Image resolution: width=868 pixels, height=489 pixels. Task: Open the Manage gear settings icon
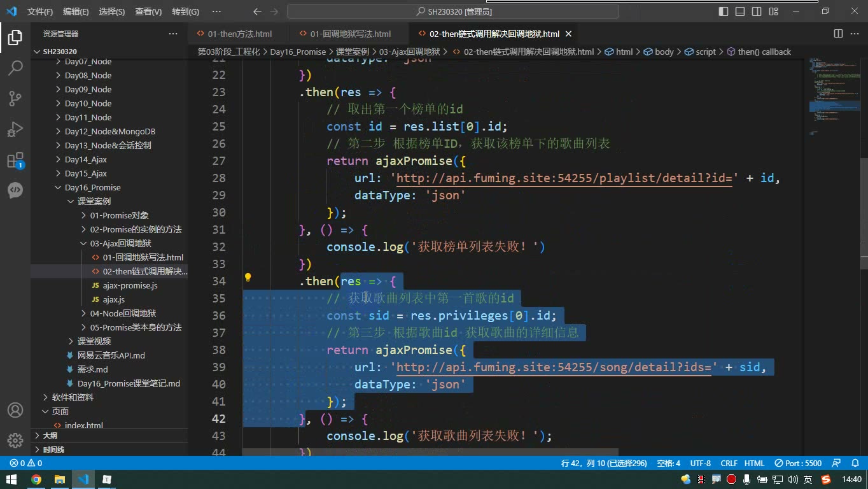tap(15, 441)
